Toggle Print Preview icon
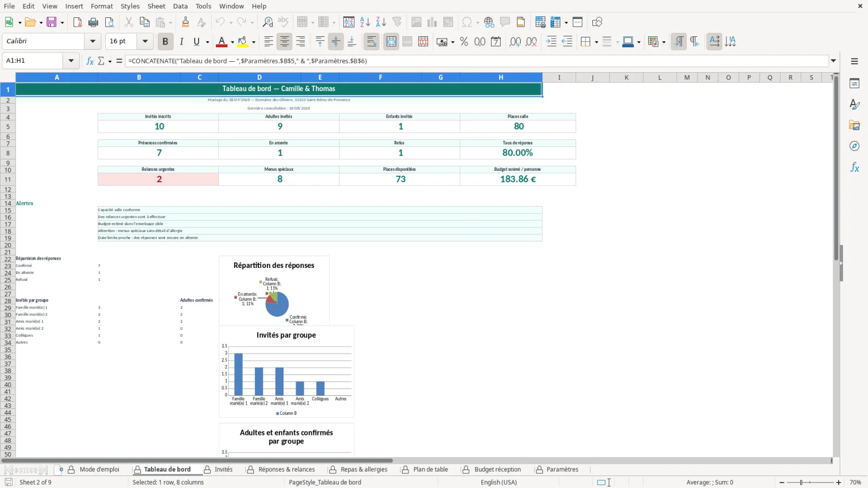Image resolution: width=868 pixels, height=488 pixels. click(110, 22)
